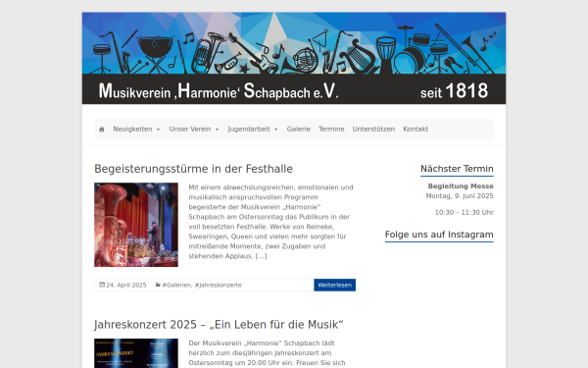Screen dimensions: 588x368
Task: Expand the Jugendarbeit dropdown arrow
Action: (x=276, y=130)
